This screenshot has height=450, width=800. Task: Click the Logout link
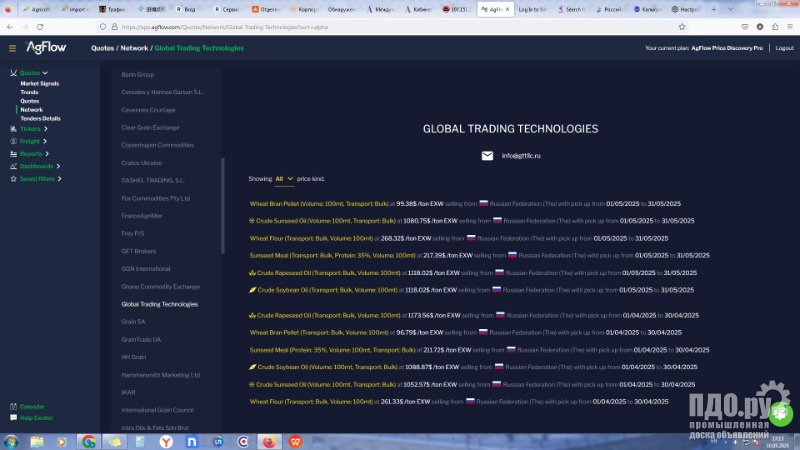tap(784, 48)
